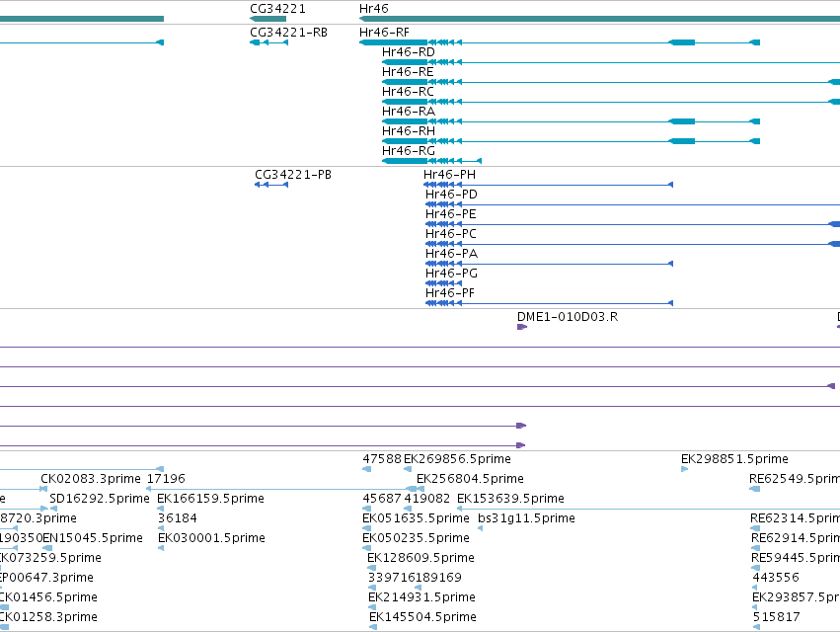The image size is (840, 632).
Task: Click the bs31g11.5prime EST label
Action: tap(527, 518)
